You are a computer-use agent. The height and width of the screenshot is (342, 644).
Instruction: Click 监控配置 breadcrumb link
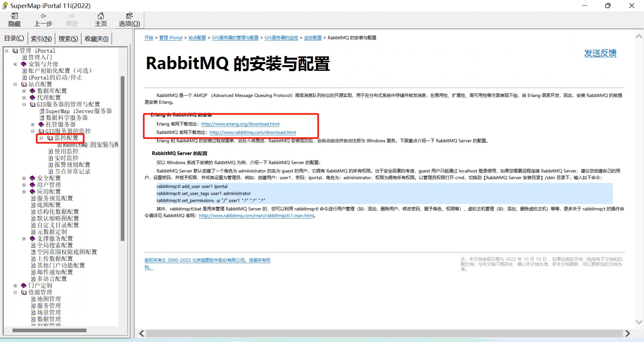coord(313,38)
